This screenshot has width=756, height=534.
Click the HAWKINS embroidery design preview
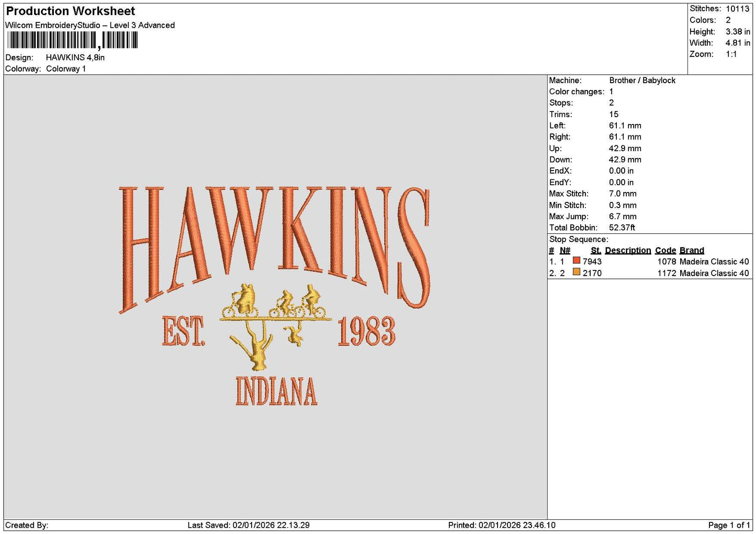[275, 297]
